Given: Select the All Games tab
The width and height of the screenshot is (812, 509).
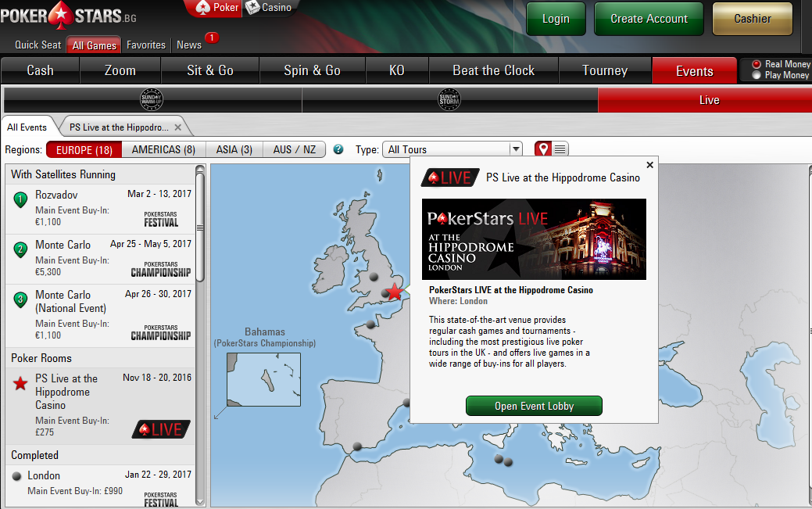Looking at the screenshot, I should 95,45.
